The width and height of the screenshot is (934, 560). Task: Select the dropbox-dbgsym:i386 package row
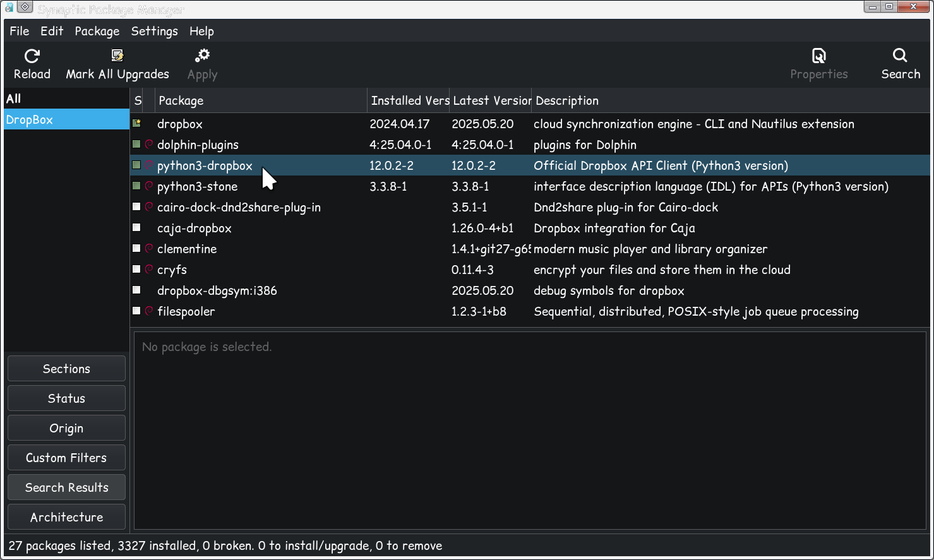click(x=217, y=290)
